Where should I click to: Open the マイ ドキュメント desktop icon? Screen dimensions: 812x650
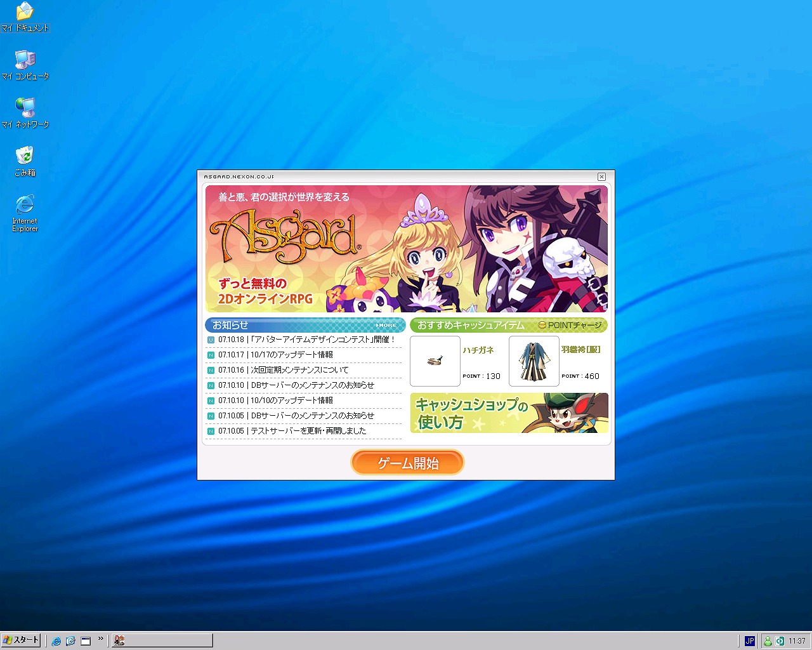point(25,17)
